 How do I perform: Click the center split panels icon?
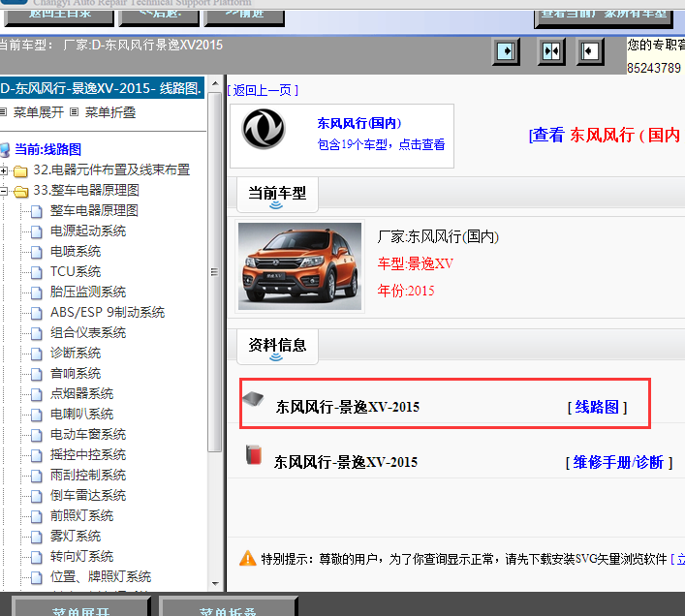[551, 51]
